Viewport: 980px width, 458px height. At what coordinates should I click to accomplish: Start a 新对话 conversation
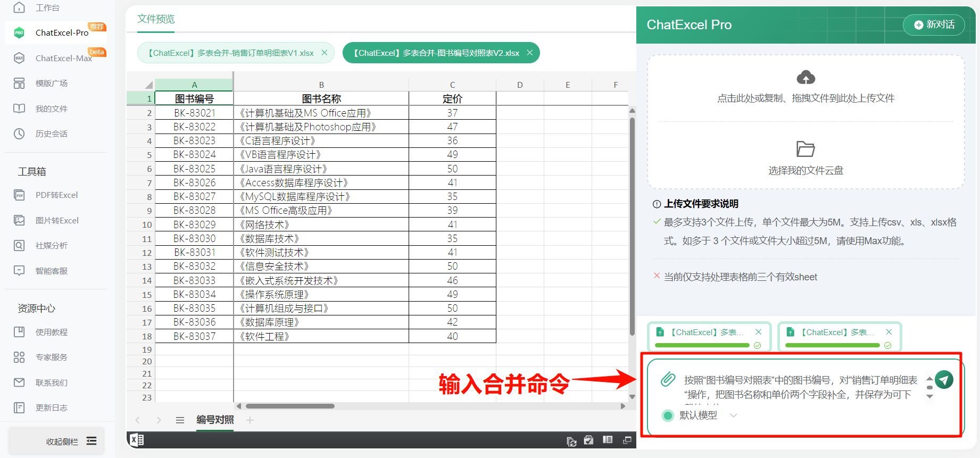[934, 24]
